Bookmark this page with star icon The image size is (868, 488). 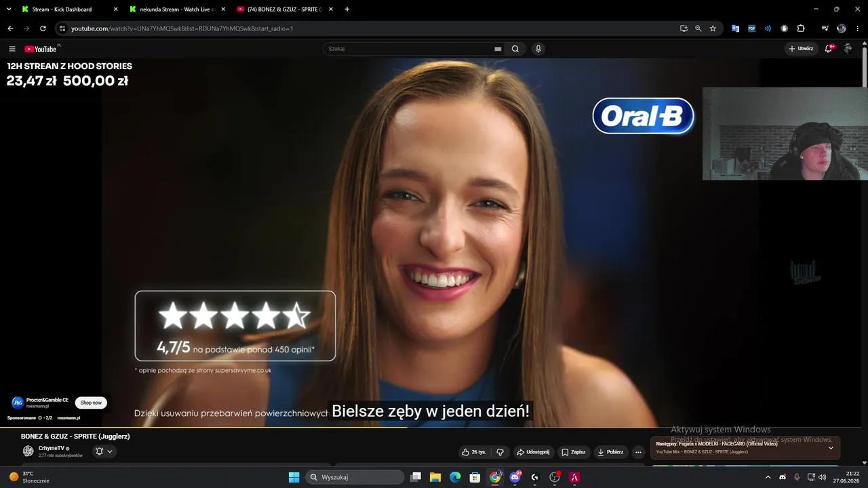(713, 28)
